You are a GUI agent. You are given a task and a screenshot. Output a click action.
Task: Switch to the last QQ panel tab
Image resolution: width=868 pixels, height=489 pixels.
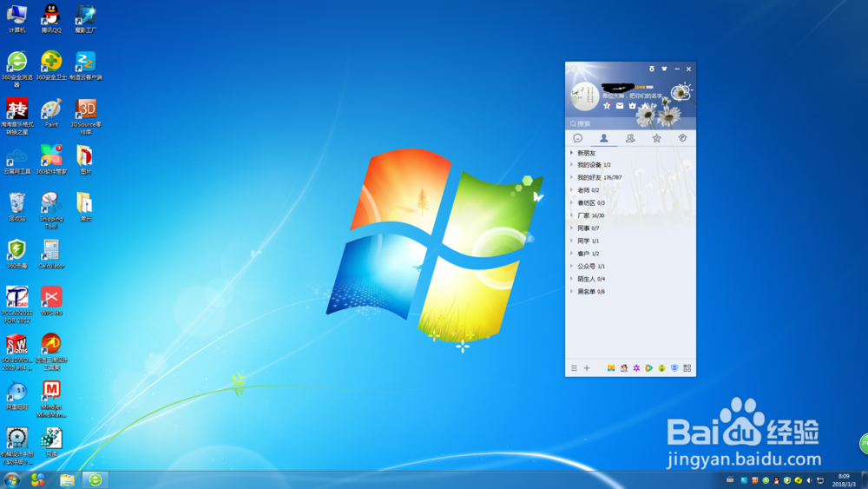pyautogui.click(x=682, y=138)
